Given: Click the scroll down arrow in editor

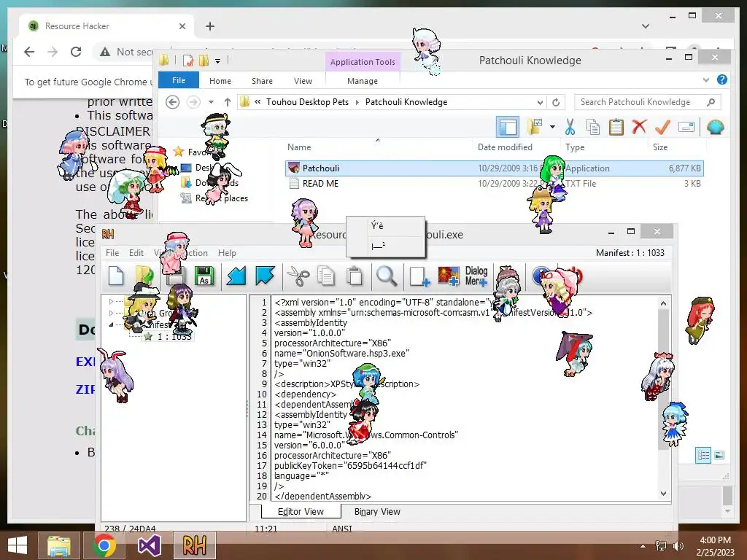Looking at the screenshot, I should click(663, 494).
